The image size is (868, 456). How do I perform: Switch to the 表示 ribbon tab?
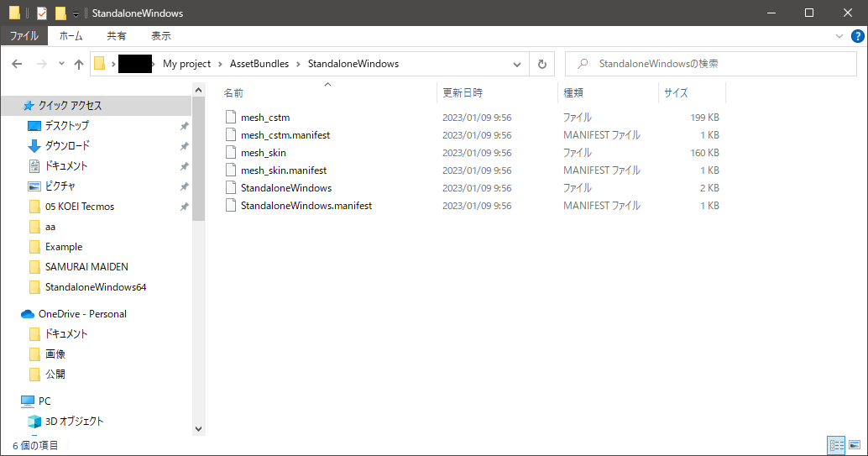click(161, 36)
